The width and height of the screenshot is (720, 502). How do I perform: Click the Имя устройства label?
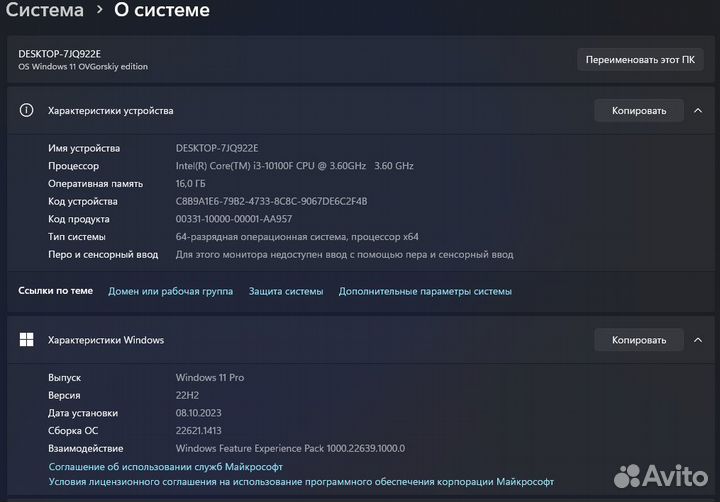tap(84, 148)
